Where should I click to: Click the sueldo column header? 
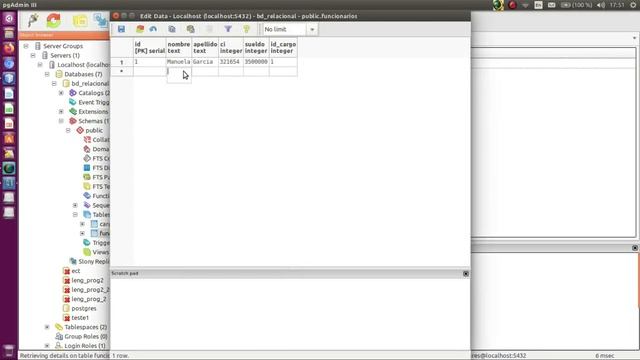coord(256,47)
